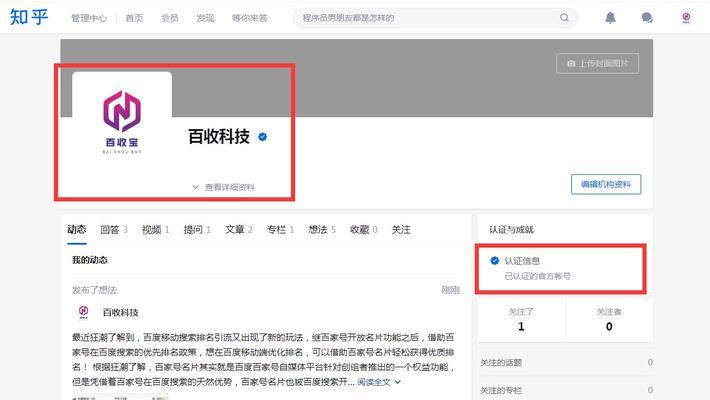Screen dimensions: 710x400
Task: Open the private messages chat icon
Action: click(x=647, y=18)
